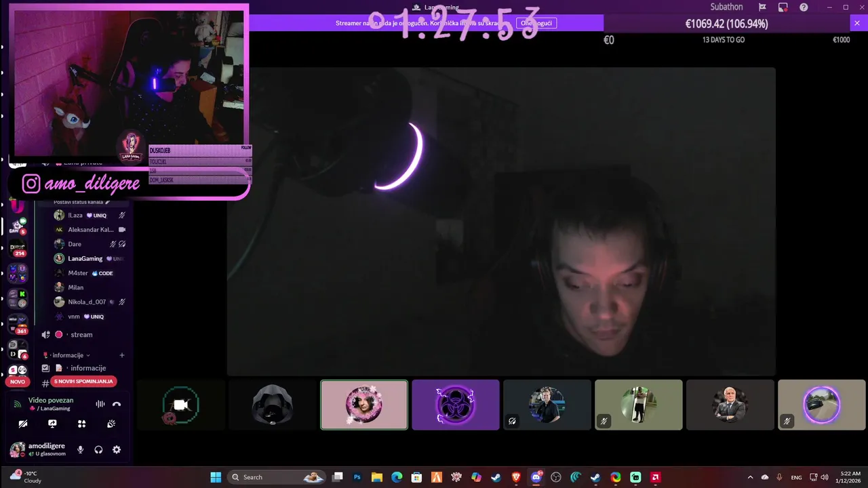Show hidden system tray icons chevron

[750, 477]
